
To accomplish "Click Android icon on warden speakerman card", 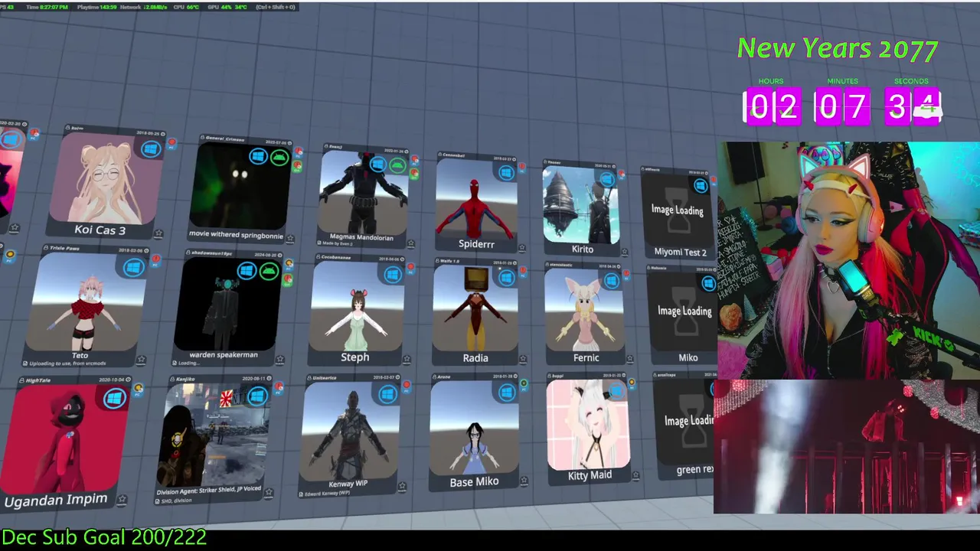I will (x=269, y=272).
